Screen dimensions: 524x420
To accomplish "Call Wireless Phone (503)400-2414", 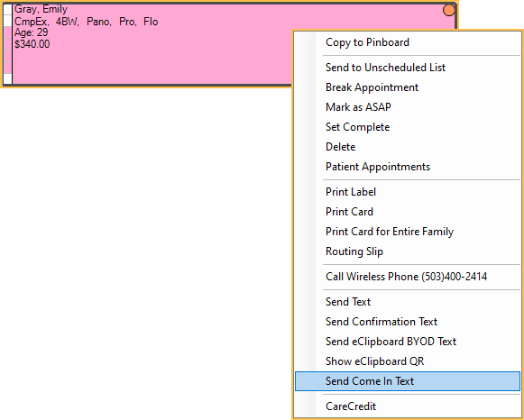I will coord(408,277).
